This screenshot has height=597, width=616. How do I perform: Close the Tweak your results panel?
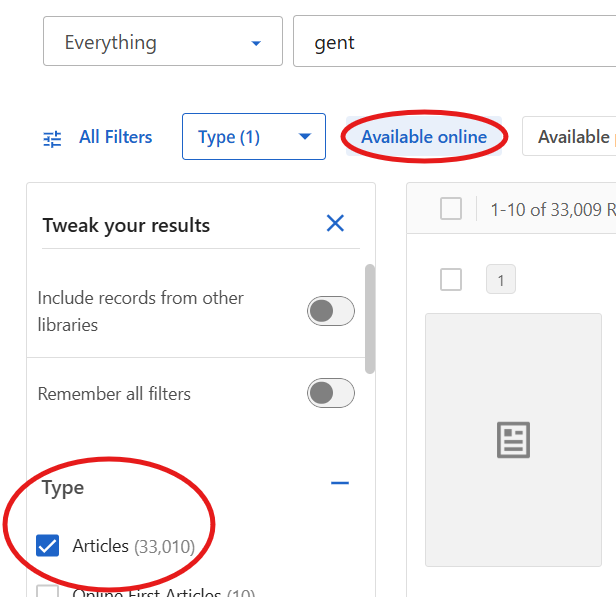335,223
